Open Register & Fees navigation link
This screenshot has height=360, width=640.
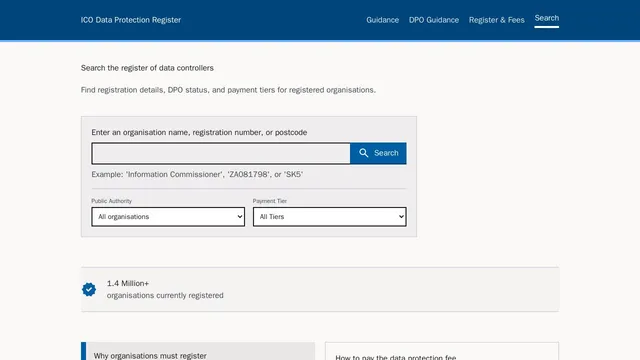(x=496, y=20)
